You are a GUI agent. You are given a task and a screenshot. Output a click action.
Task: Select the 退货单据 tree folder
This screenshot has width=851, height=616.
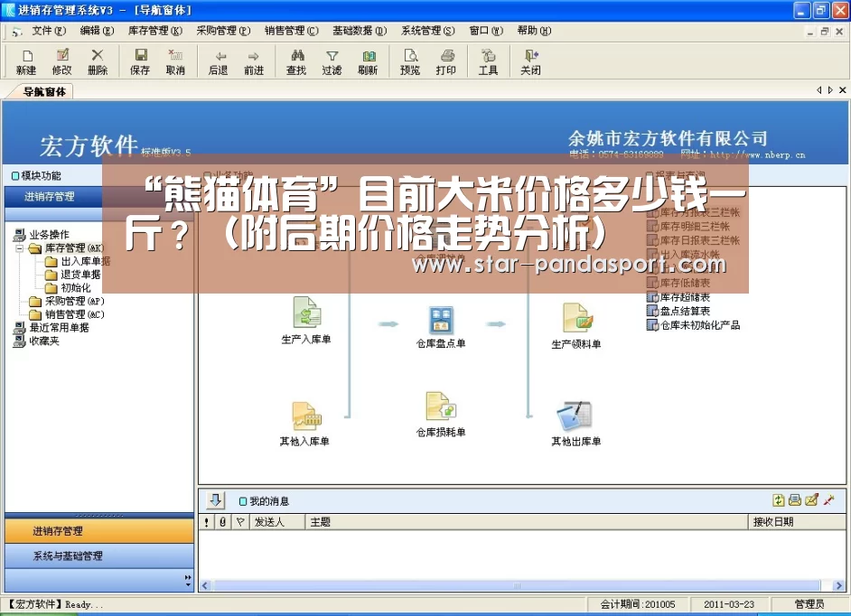73,275
